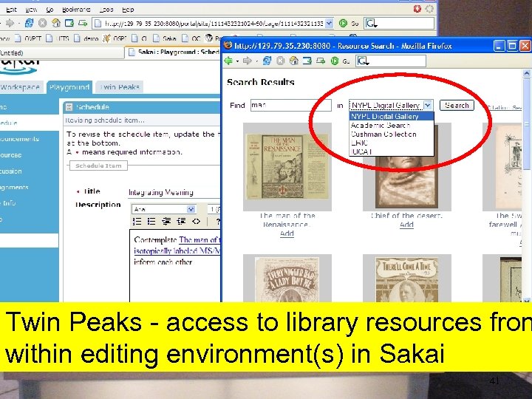Viewport: 532px width, 399px height.
Task: Click Resource Search vertical scrollbar
Action: tap(527, 185)
